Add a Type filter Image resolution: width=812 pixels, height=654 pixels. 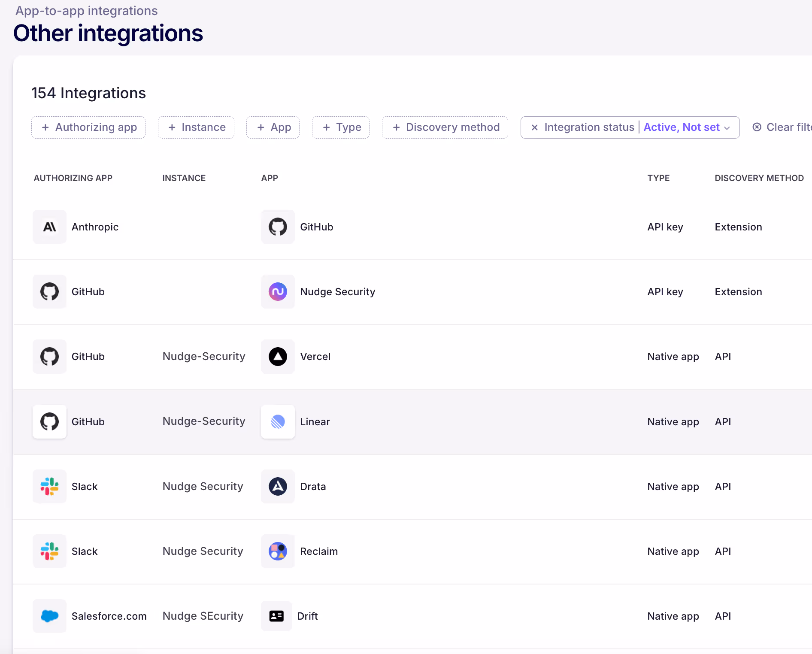341,127
